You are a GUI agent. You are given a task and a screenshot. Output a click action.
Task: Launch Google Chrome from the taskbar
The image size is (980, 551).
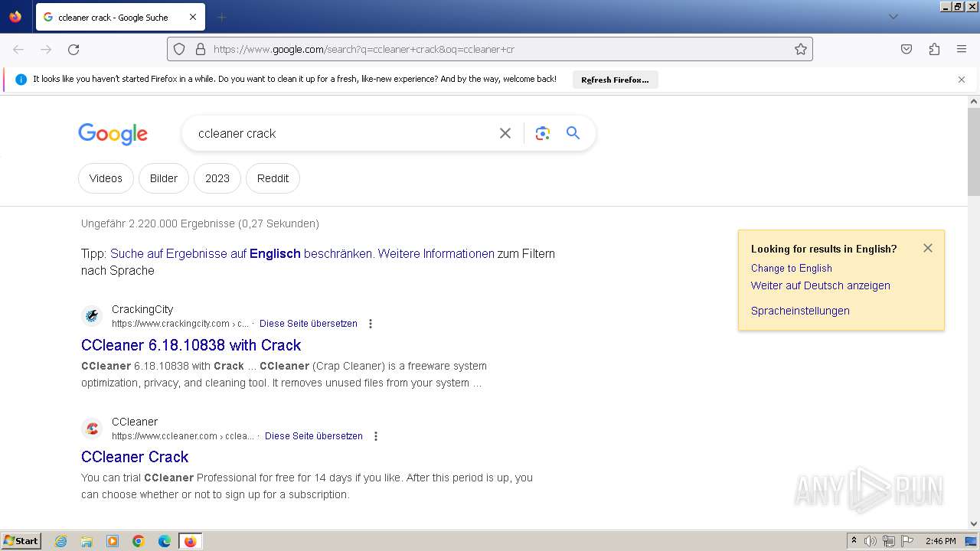[139, 541]
